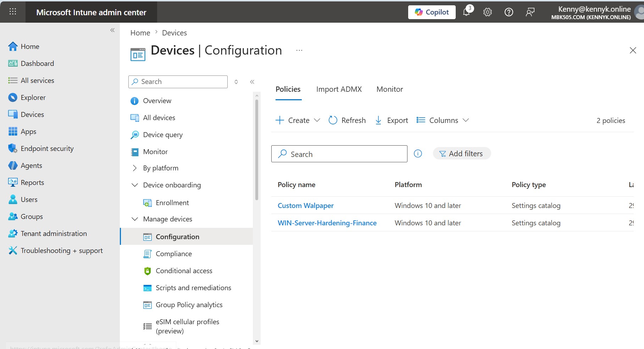
Task: Sort by Policy type column header
Action: 528,185
